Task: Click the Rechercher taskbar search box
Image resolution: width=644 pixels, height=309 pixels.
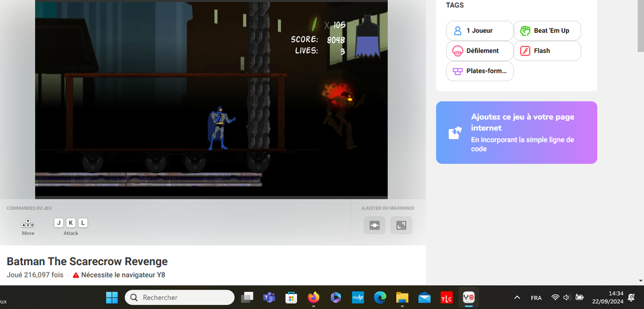Action: pos(180,297)
